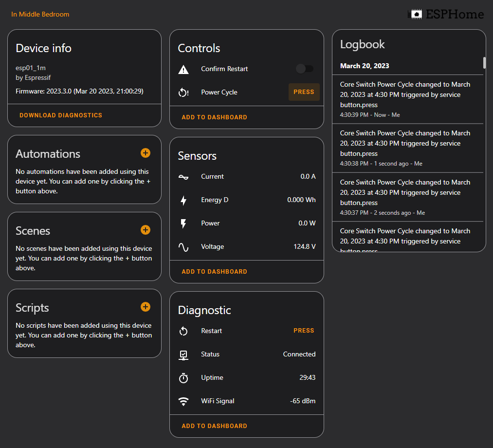The height and width of the screenshot is (448, 493).
Task: Click the Uptime timer icon
Action: coord(183,378)
